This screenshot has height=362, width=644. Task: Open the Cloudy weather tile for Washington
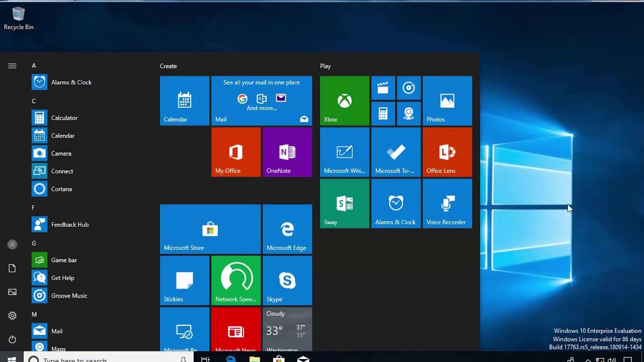point(287,329)
